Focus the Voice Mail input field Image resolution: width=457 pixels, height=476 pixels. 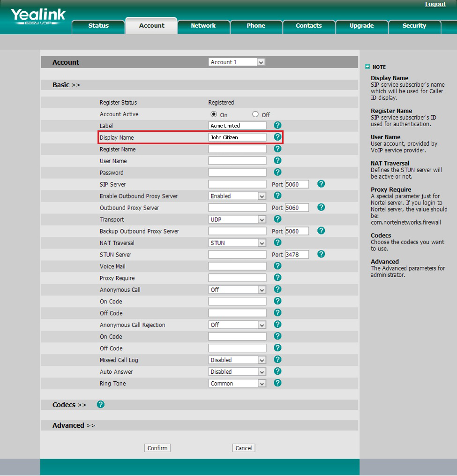[x=237, y=266]
